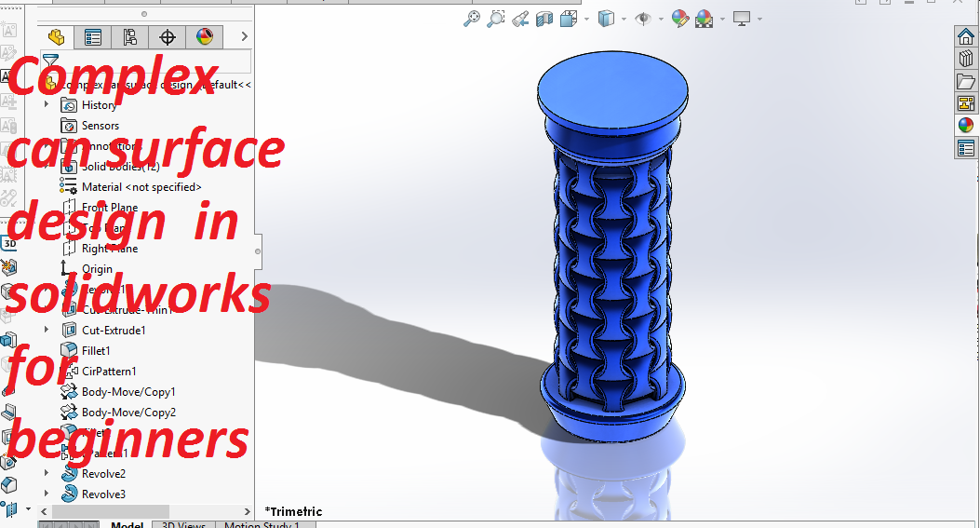Click the Zoom to Fit icon
Screen dimensions: 980x528
click(x=472, y=19)
